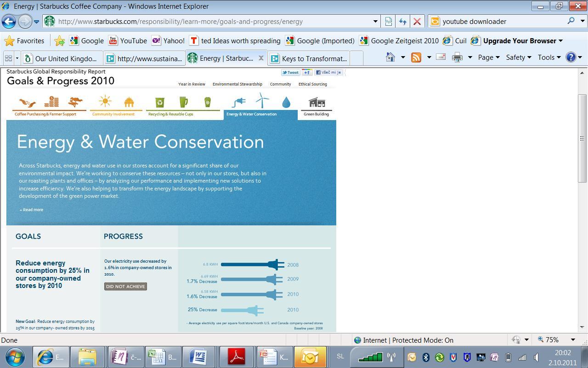
Task: Switch to Keys to Transformat... tab
Action: pos(310,58)
